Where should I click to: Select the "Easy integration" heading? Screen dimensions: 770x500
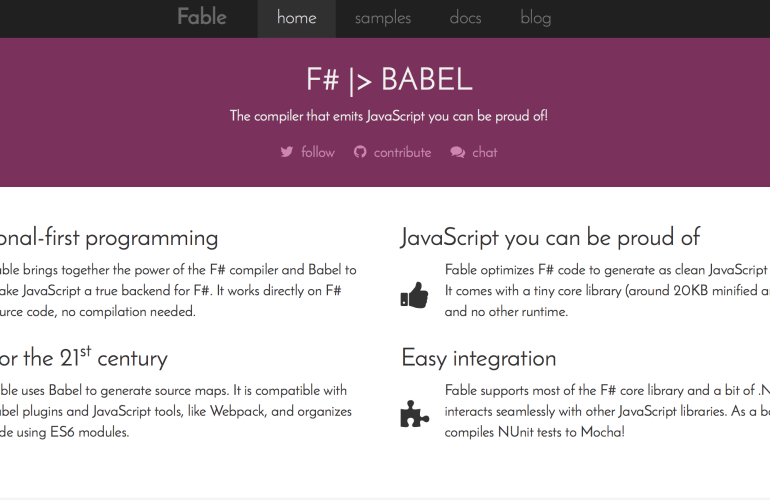(x=479, y=358)
